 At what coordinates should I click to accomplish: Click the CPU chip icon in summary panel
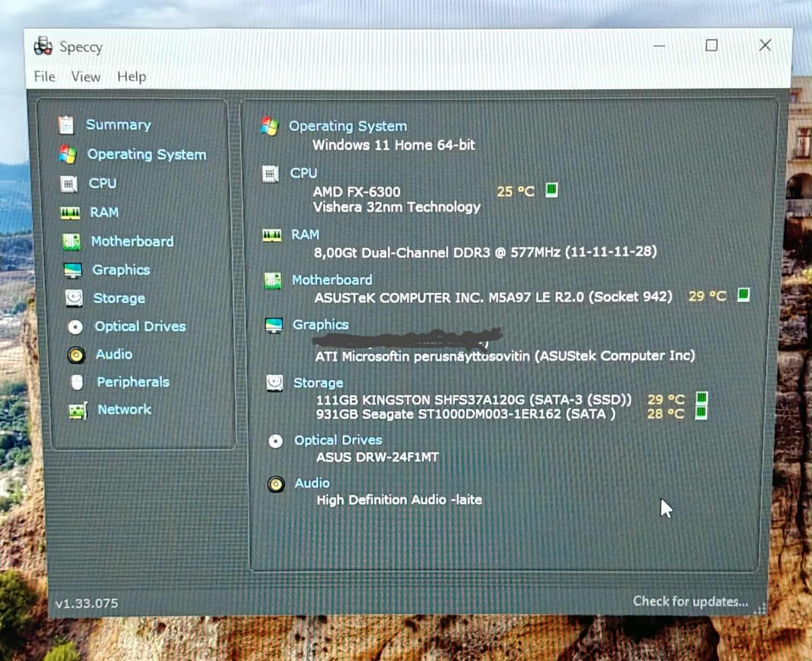[x=270, y=174]
